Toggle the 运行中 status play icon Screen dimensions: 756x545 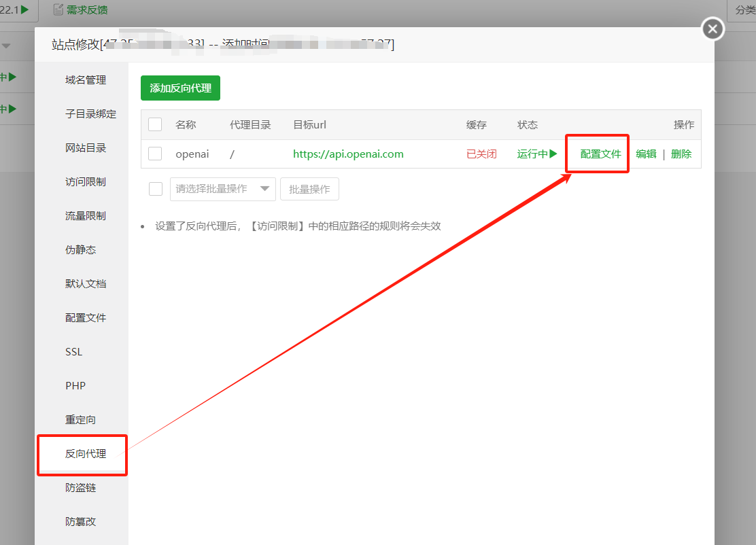click(553, 154)
